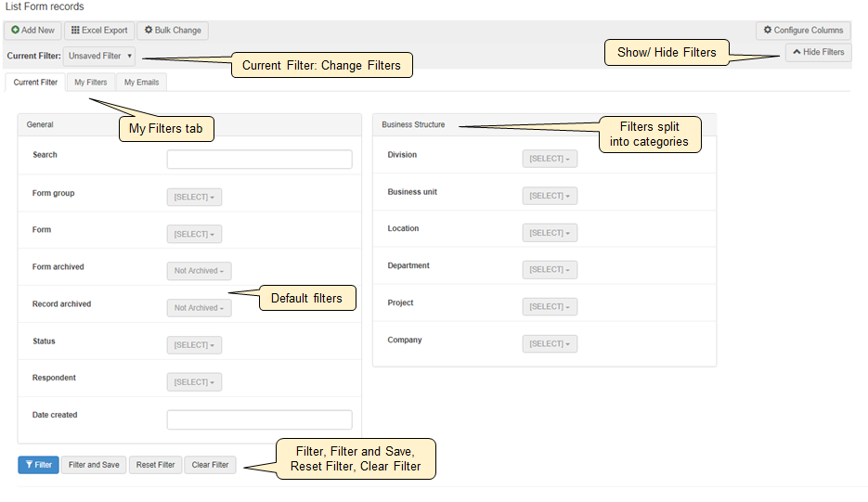Open the Record archived dropdown
This screenshot has height=502, width=868.
[x=199, y=308]
